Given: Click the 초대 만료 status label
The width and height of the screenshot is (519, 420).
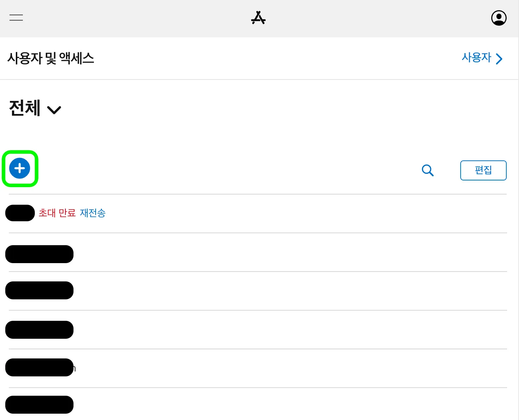Looking at the screenshot, I should [57, 213].
